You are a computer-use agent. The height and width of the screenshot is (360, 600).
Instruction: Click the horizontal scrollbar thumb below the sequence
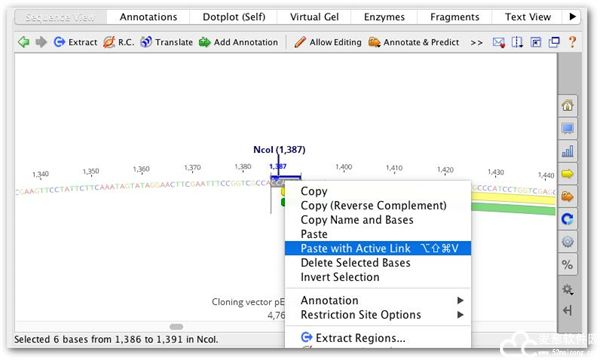176,327
